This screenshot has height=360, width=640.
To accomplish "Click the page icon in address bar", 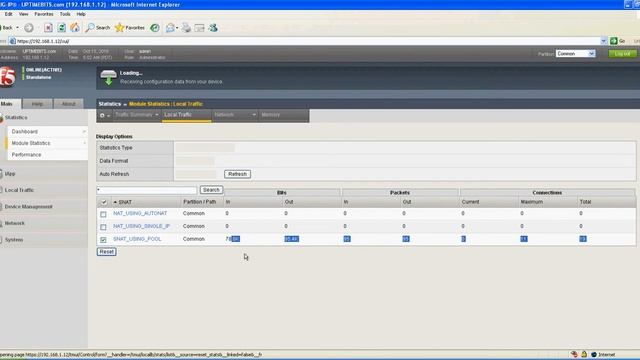I will [x=13, y=41].
